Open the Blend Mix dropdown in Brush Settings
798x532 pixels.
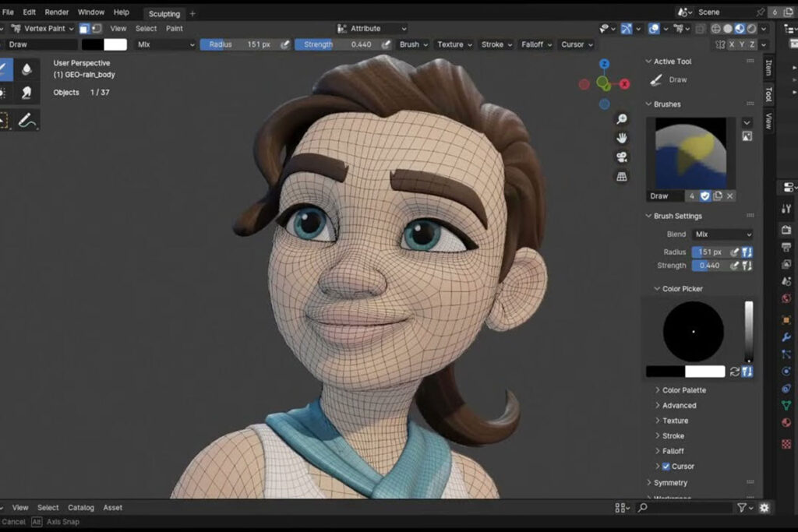click(722, 234)
